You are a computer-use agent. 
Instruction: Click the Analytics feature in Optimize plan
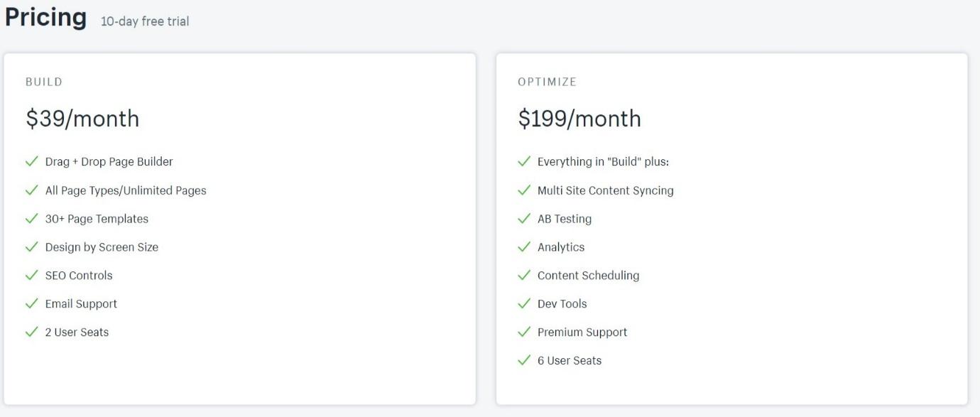pyautogui.click(x=561, y=247)
